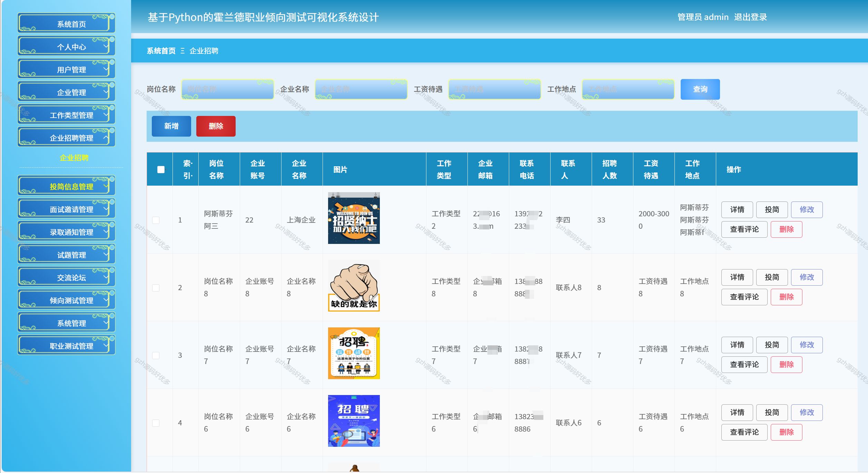Click the breadcrumb separator icon after 系统首页

click(x=183, y=51)
